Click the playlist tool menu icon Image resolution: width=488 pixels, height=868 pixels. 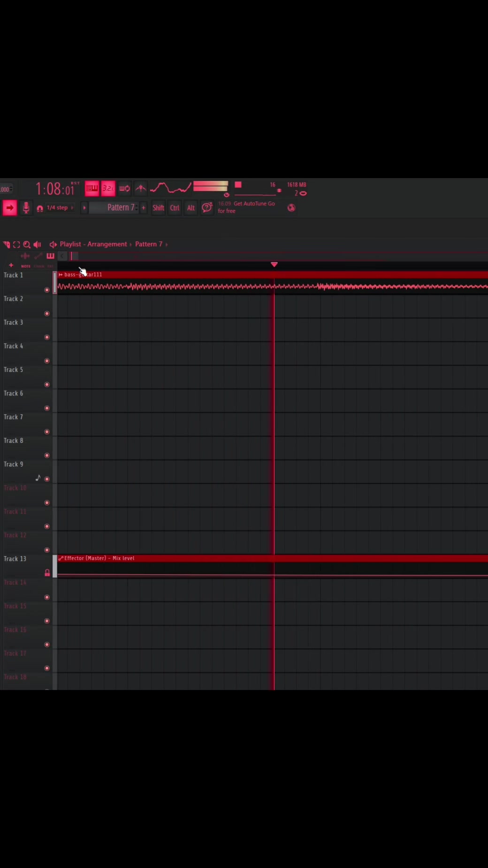(x=7, y=244)
